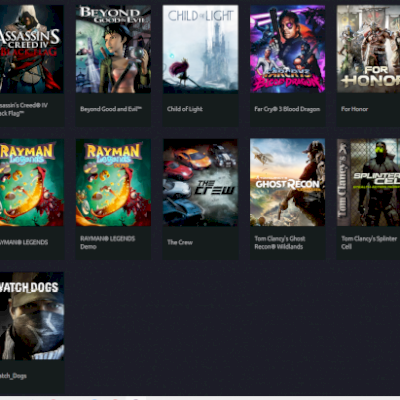Viewport: 400px width, 400px height.
Task: Click the 'Child of Light' title text
Action: (x=185, y=109)
